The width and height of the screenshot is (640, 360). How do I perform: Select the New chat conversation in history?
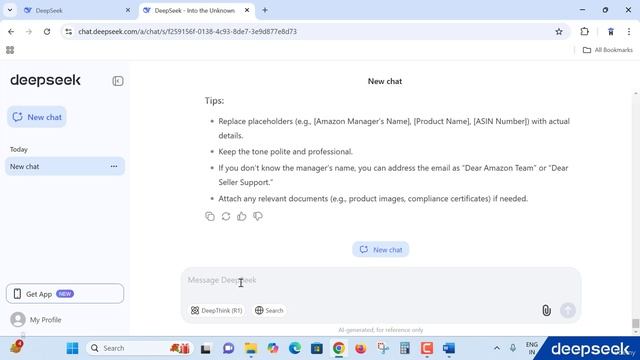65,167
